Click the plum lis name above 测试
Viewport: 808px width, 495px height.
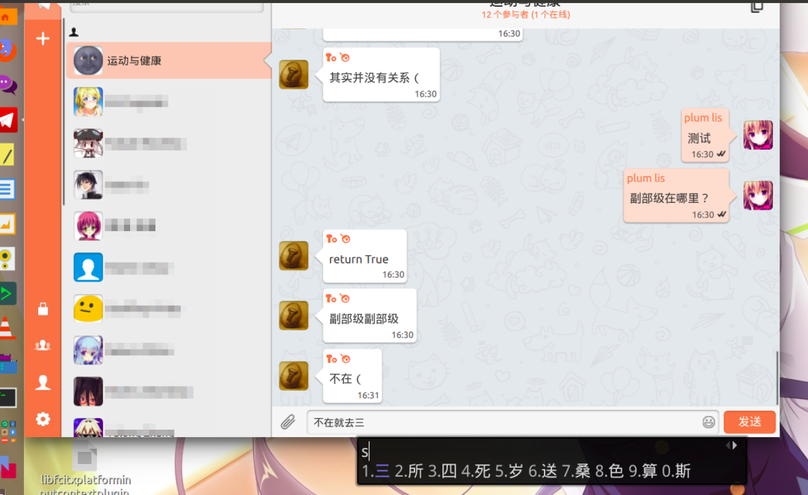click(703, 118)
